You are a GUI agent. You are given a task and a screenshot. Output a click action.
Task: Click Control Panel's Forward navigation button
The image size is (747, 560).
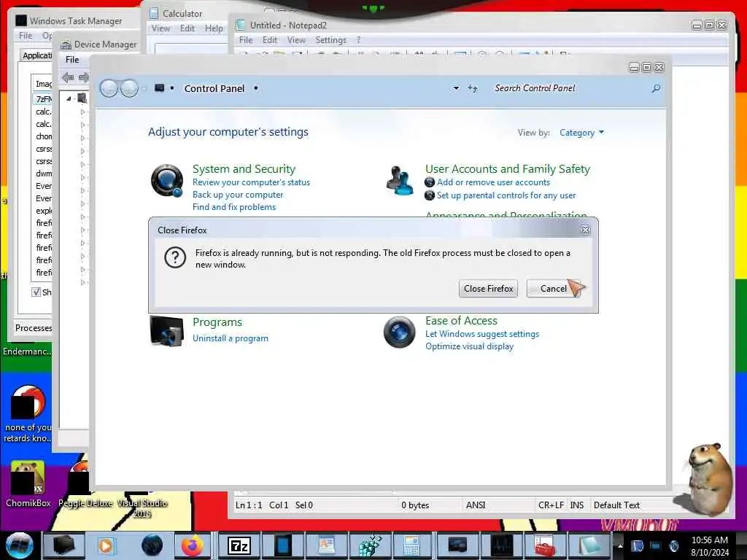pyautogui.click(x=129, y=88)
